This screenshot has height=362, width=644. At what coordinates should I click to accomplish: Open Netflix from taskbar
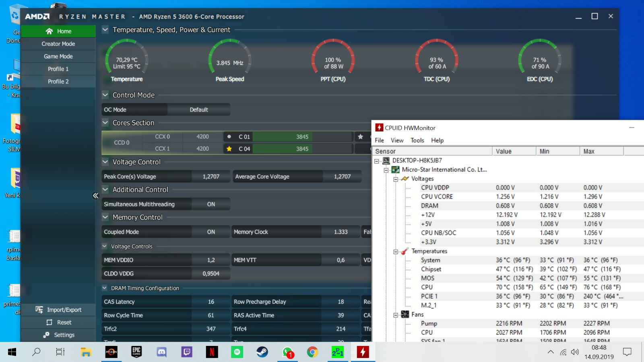212,352
